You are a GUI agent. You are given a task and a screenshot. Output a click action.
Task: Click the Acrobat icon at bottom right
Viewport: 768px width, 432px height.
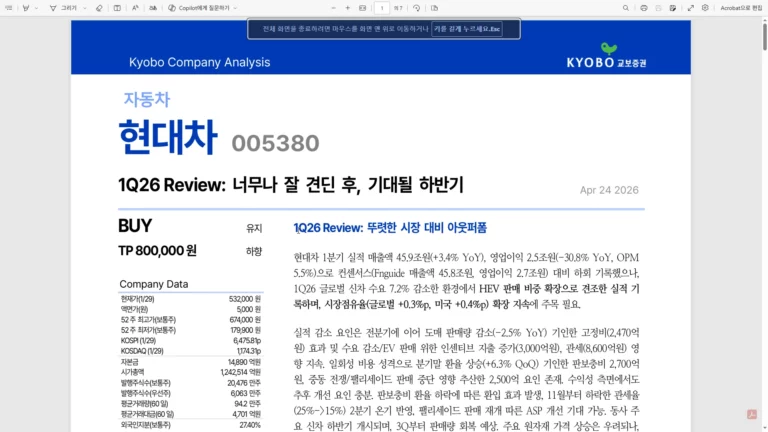tap(752, 414)
